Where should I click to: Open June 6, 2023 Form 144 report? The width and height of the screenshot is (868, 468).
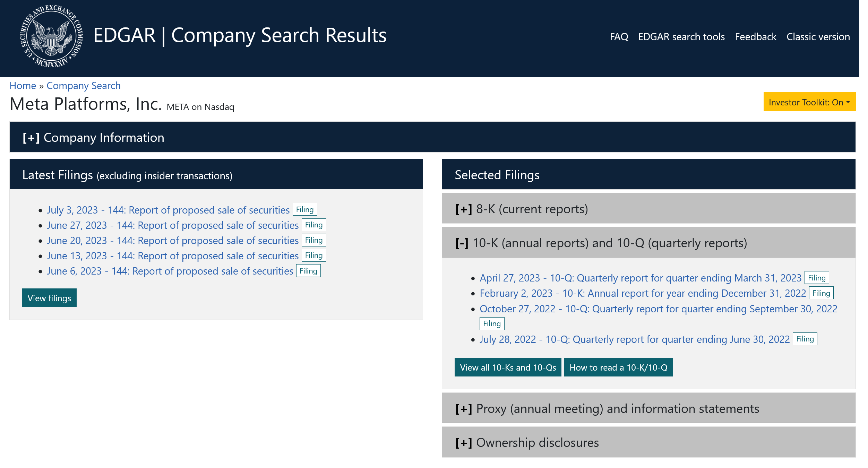(x=170, y=271)
